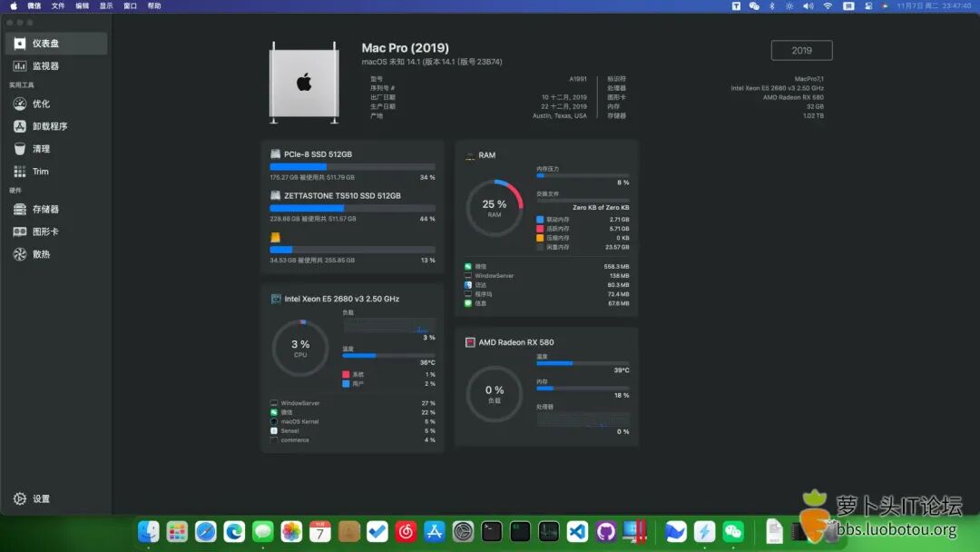Click the CPU temperature bar 36°C
This screenshot has width=980, height=552.
388,356
